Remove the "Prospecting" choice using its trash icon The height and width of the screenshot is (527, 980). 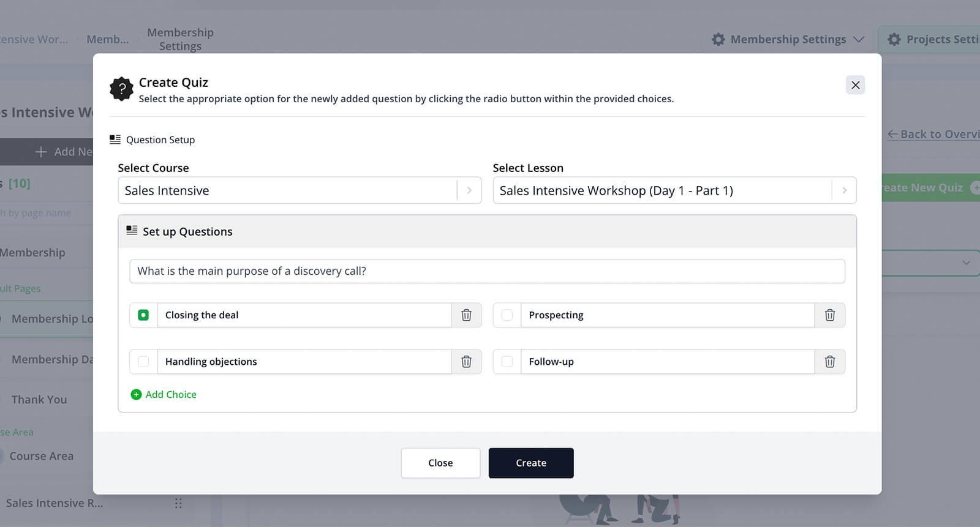click(x=830, y=315)
